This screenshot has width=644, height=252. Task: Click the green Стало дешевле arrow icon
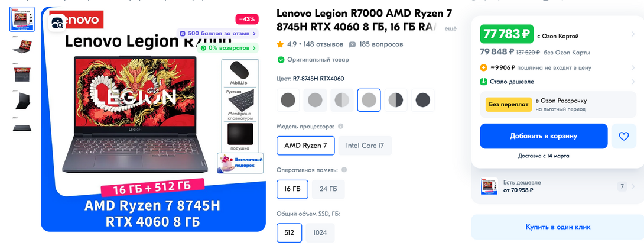(483, 82)
